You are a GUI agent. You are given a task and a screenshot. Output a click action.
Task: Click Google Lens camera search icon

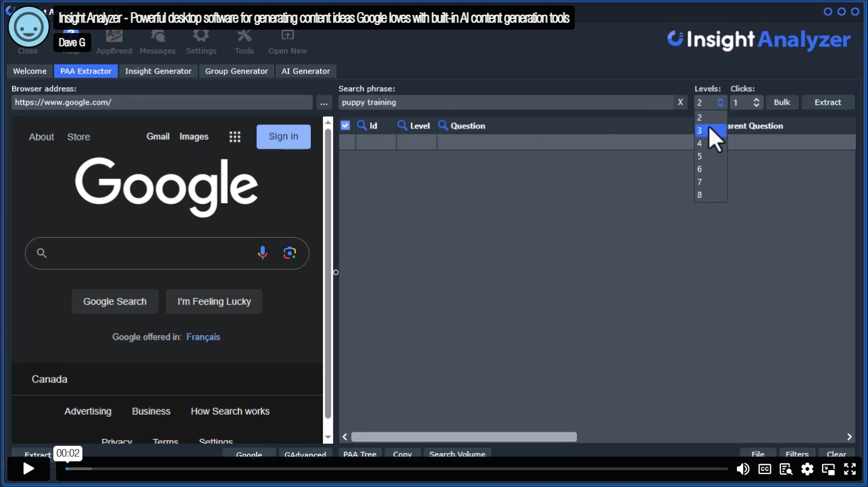[290, 253]
